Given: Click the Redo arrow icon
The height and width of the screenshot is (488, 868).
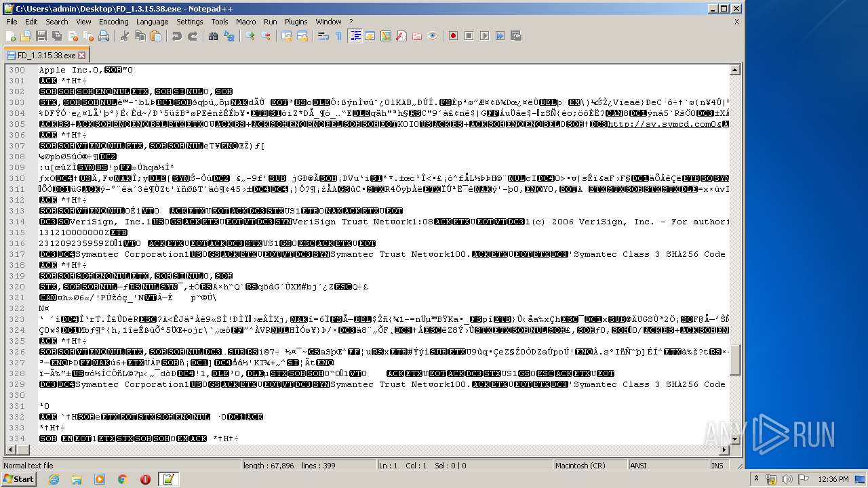Looking at the screenshot, I should pos(193,36).
